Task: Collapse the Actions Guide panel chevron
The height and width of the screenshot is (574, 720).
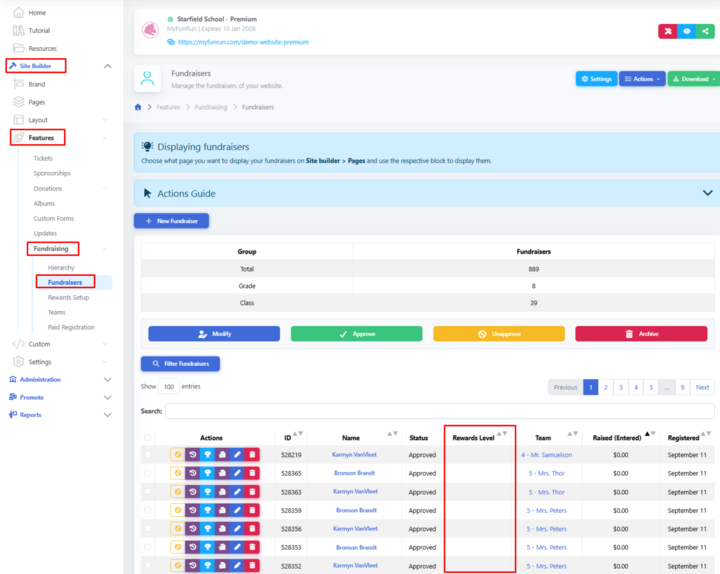Action: coord(708,193)
